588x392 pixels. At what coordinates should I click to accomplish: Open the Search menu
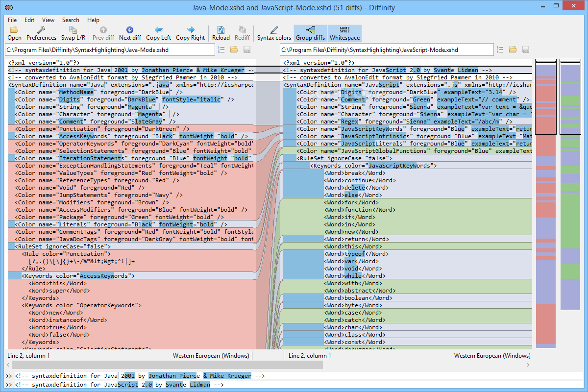click(71, 20)
